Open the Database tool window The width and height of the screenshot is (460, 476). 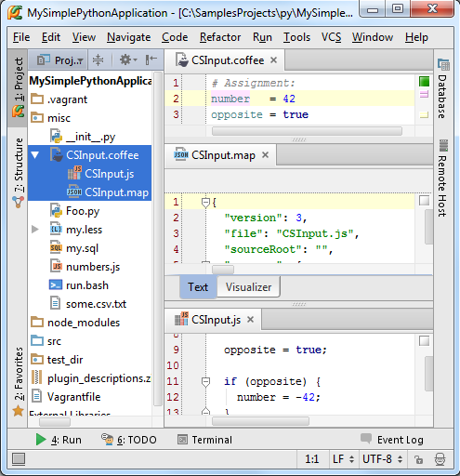[443, 89]
